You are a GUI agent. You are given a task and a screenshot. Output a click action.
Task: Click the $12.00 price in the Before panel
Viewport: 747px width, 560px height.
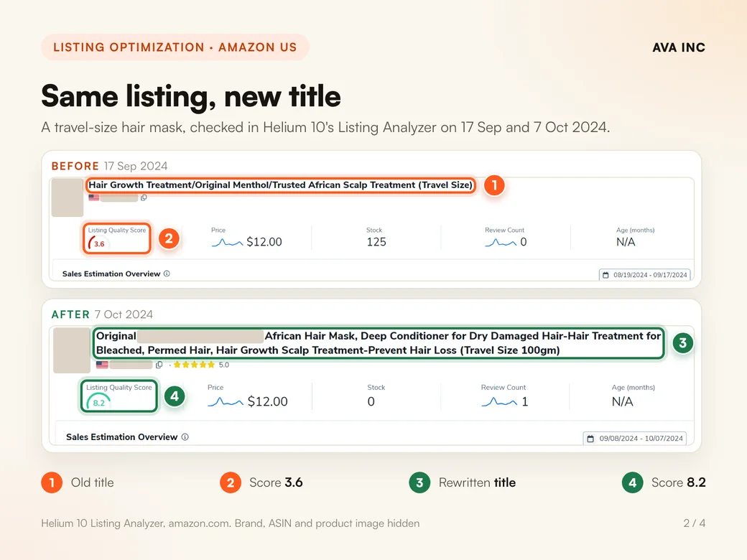(x=264, y=242)
